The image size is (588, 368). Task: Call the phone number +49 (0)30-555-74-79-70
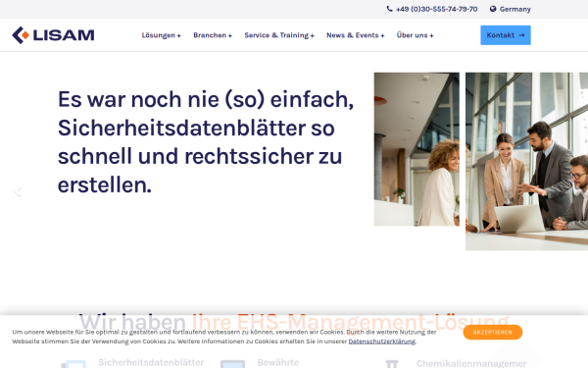(436, 9)
